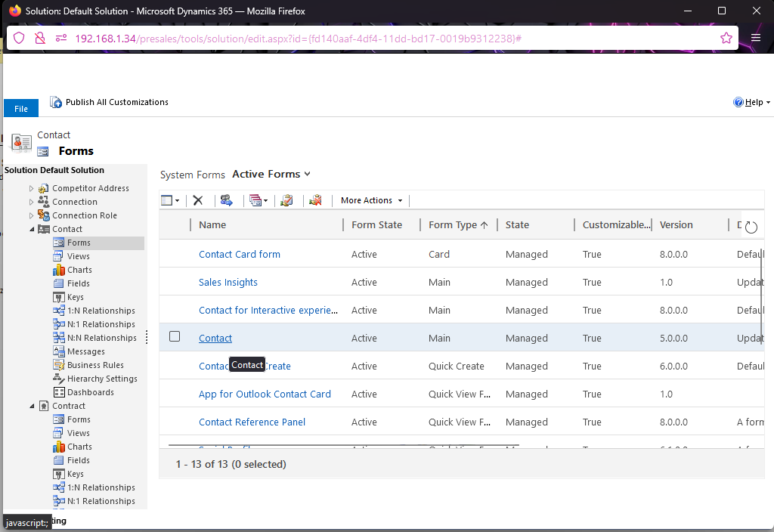Check the Contact form row checkbox
The height and width of the screenshot is (532, 774).
[x=175, y=336]
